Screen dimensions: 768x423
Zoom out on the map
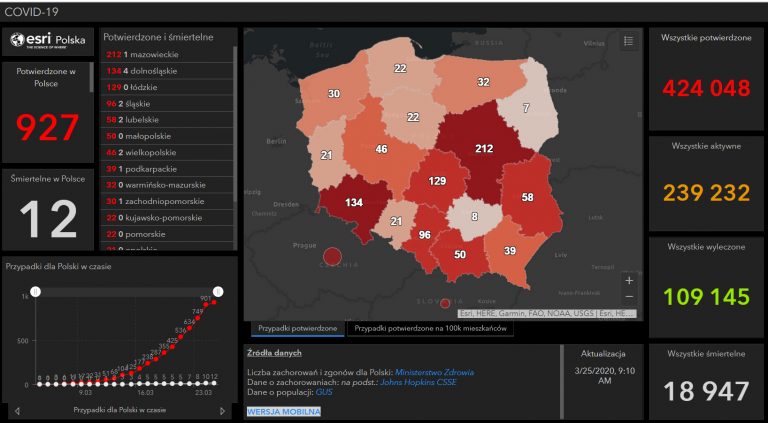(629, 297)
